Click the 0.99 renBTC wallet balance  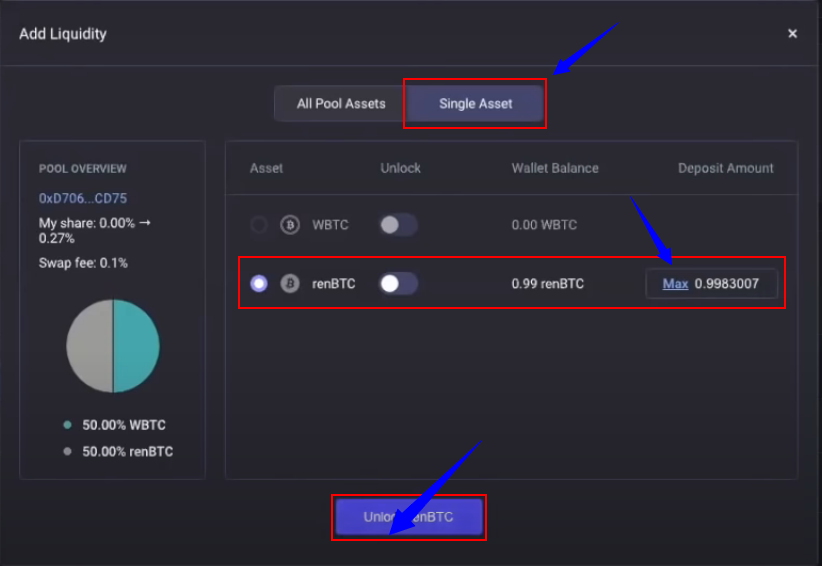[548, 284]
